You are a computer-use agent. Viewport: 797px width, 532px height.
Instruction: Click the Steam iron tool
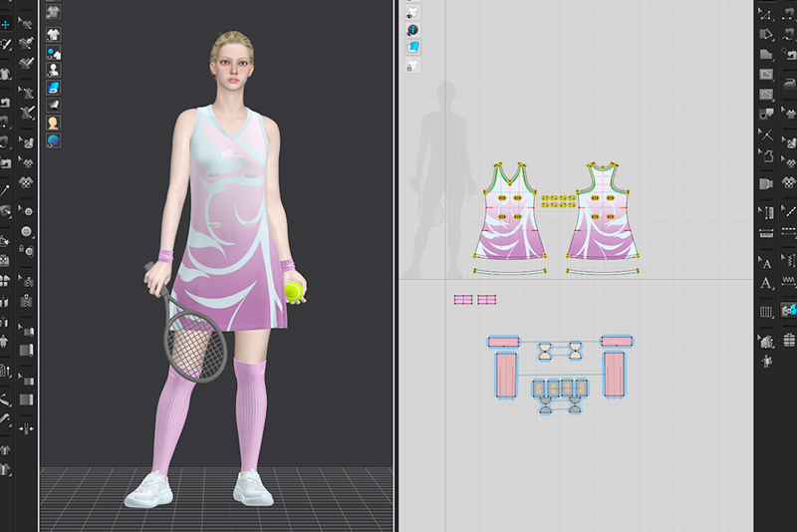tap(789, 83)
